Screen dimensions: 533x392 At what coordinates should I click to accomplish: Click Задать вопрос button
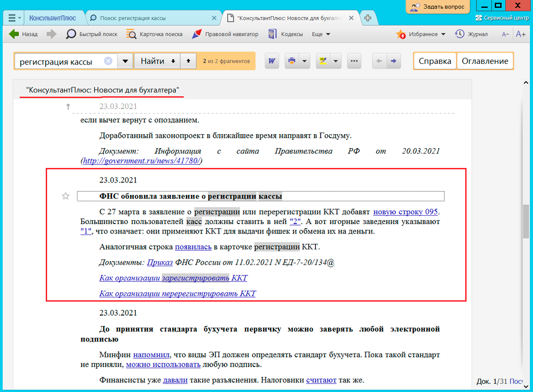click(438, 6)
